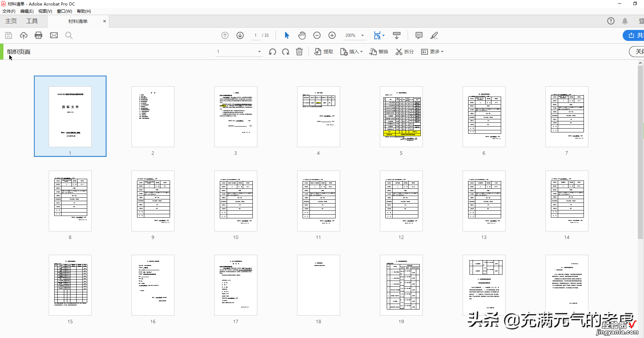Rotate pages clockwise icon
The height and width of the screenshot is (338, 644).
click(x=285, y=52)
